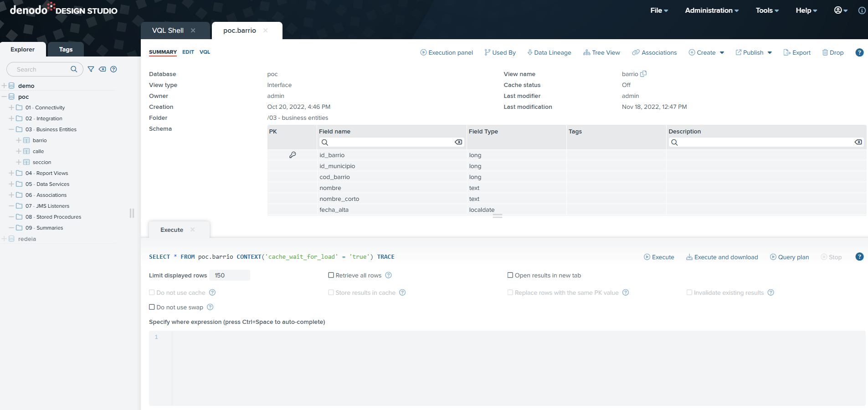This screenshot has width=868, height=410.
Task: Expand the 04 - Report Views folder
Action: point(11,173)
